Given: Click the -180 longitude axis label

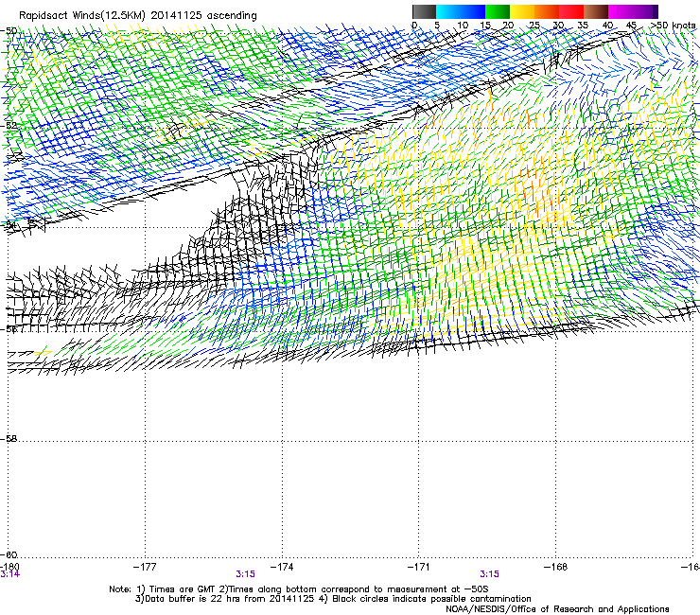Looking at the screenshot, I should (x=9, y=567).
